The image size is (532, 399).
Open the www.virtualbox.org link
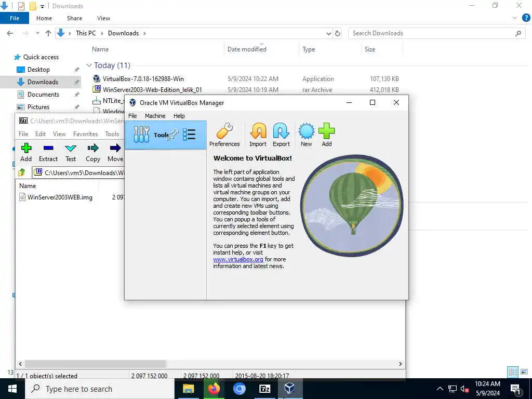point(238,259)
